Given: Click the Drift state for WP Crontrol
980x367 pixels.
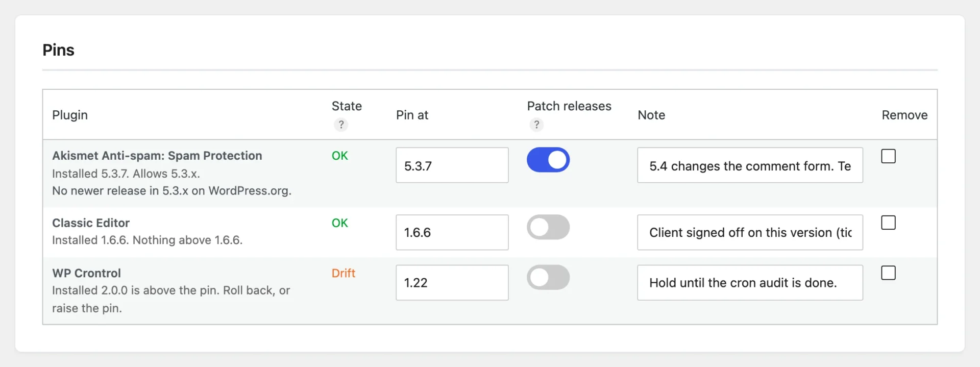Looking at the screenshot, I should click(344, 273).
